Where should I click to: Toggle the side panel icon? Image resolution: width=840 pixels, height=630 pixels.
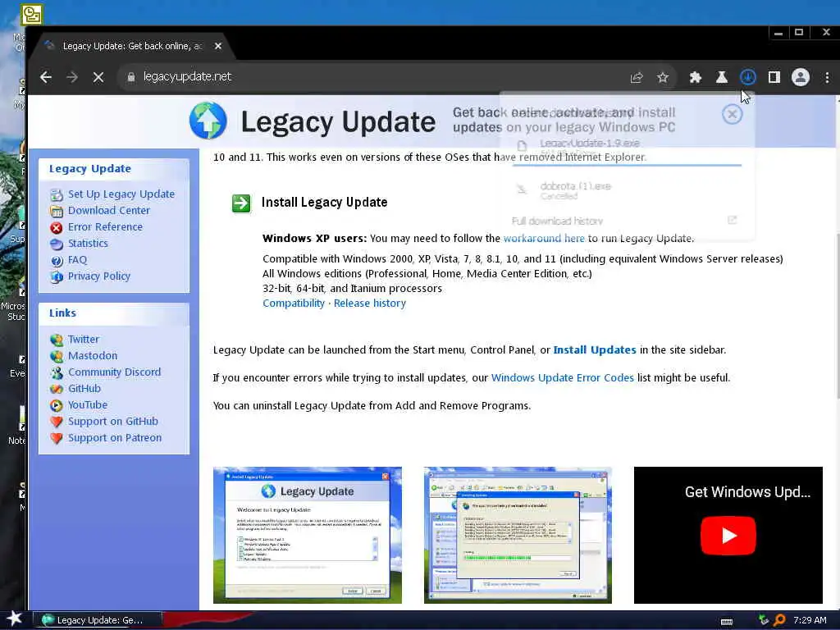774,78
